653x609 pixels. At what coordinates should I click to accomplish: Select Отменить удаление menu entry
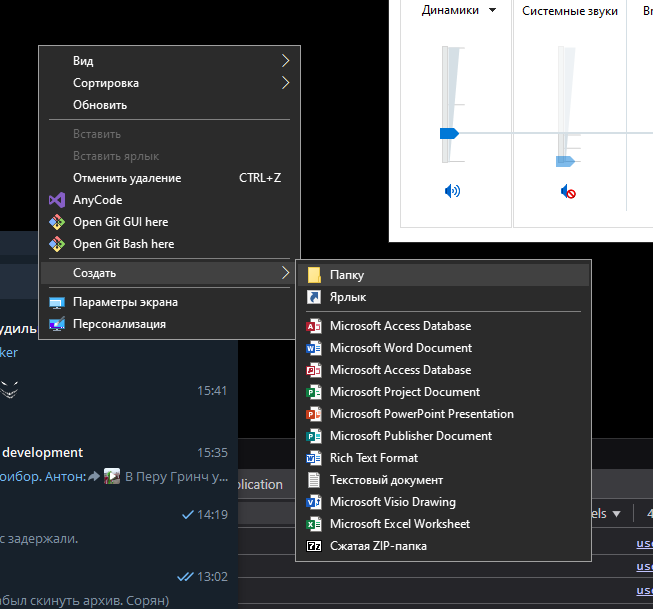[169, 178]
